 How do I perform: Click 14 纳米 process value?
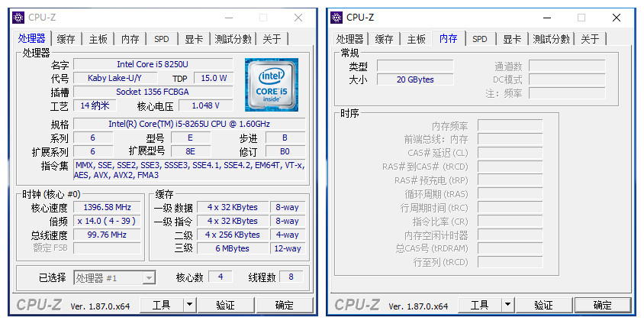pyautogui.click(x=95, y=105)
